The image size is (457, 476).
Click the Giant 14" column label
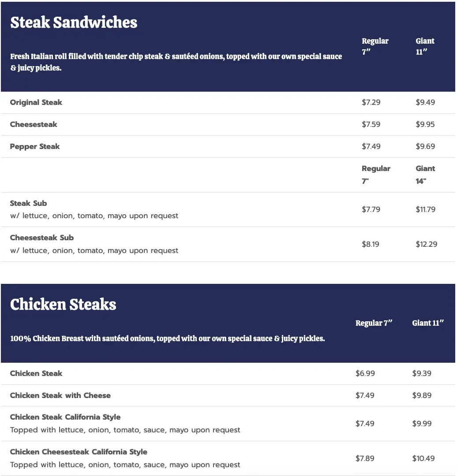[425, 175]
